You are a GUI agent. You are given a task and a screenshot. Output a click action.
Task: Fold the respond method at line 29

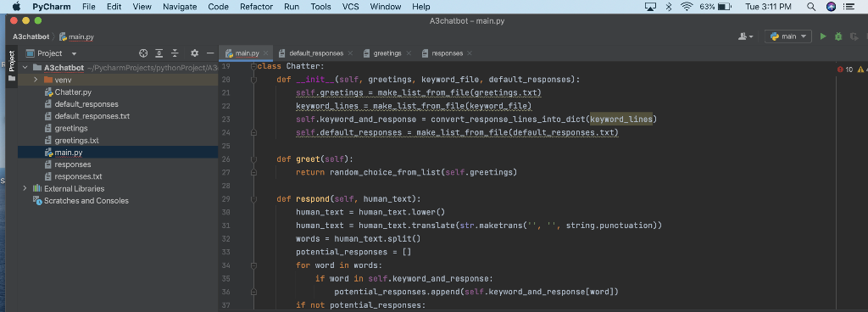[x=253, y=199]
